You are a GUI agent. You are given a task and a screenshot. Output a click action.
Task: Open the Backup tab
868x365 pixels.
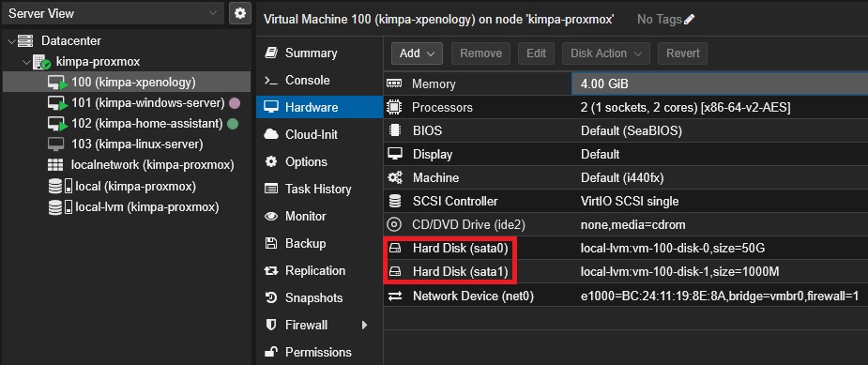319,243
